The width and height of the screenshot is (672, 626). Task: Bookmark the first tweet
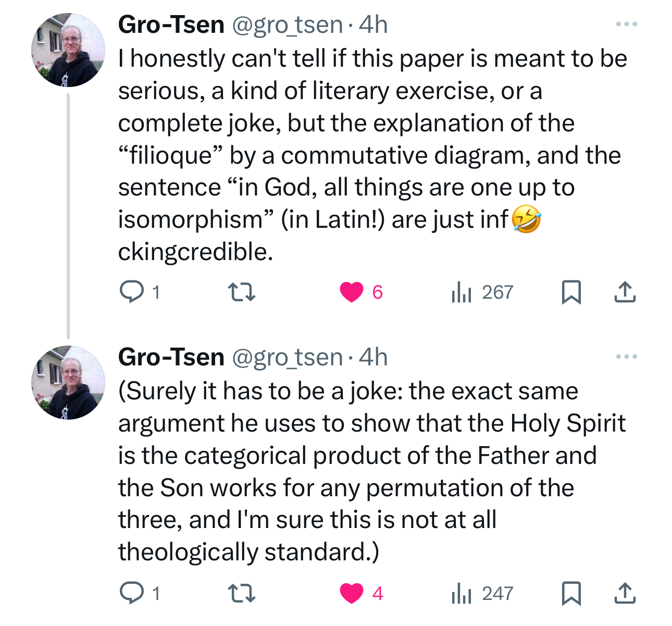point(571,292)
